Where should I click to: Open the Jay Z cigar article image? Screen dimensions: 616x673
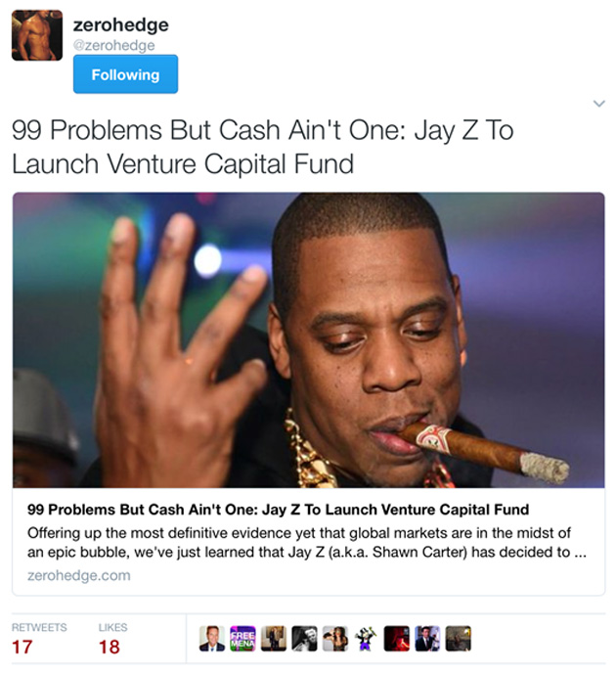[x=308, y=340]
